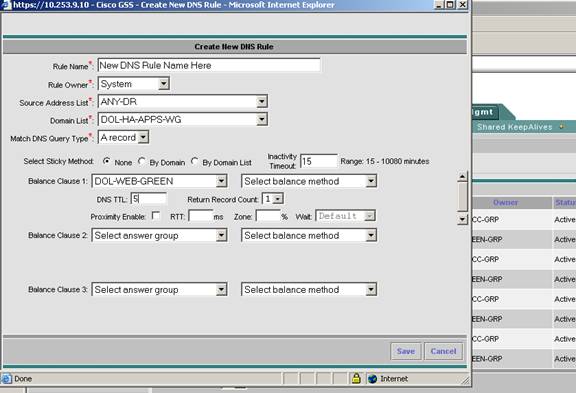Click the Internet zone globe icon
Image resolution: width=576 pixels, height=393 pixels.
(x=372, y=378)
